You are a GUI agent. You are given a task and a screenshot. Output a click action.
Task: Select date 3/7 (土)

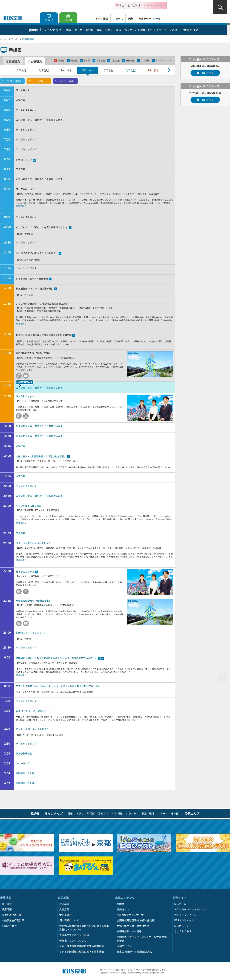[x=131, y=70]
